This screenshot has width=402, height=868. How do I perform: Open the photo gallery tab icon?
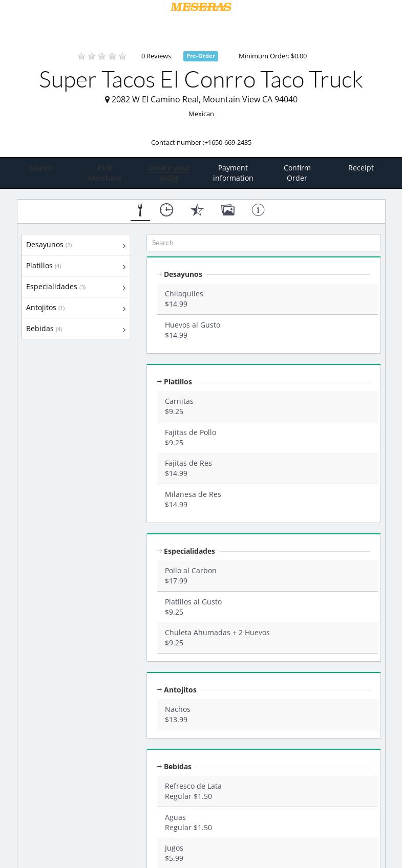(228, 210)
